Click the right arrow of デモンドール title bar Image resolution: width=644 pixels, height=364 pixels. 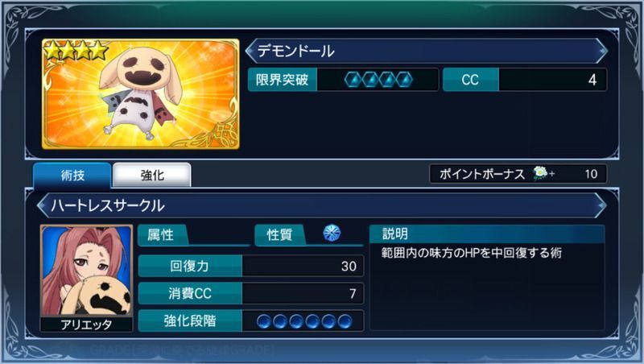coord(601,51)
